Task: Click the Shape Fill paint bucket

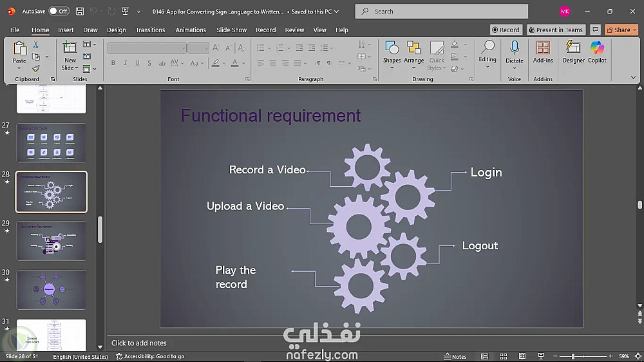Action: pos(455,44)
